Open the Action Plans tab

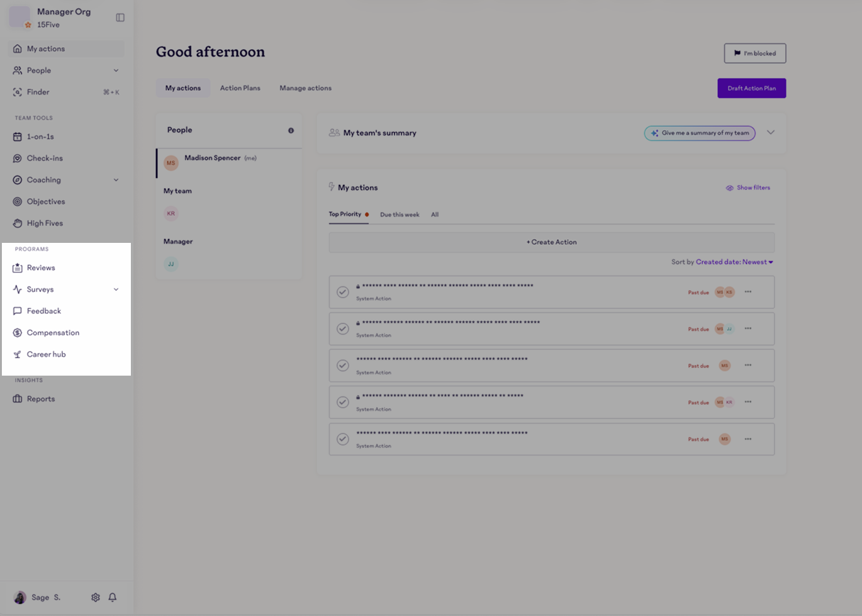click(240, 88)
